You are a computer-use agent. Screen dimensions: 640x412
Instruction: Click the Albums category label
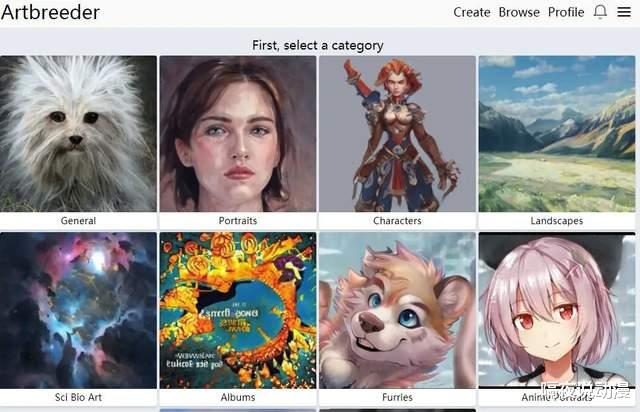238,397
